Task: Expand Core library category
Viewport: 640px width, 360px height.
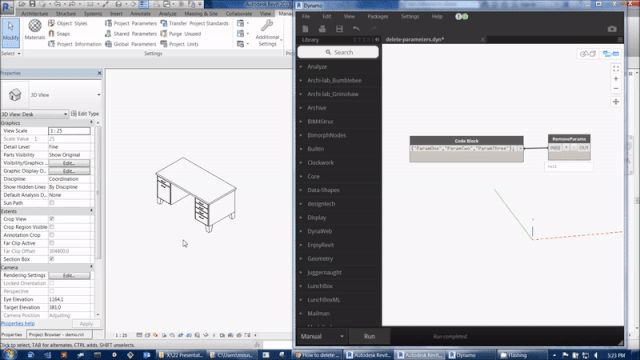Action: point(339,176)
